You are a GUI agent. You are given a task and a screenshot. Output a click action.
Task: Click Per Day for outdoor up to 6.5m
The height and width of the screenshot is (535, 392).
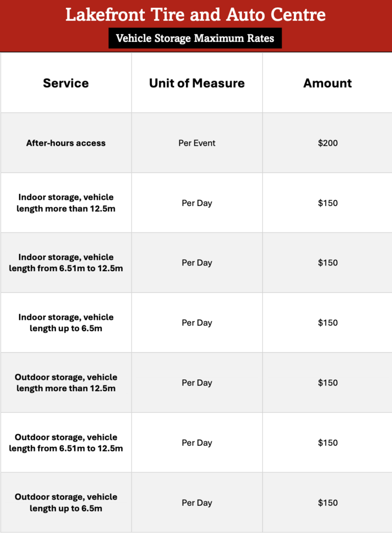click(197, 503)
